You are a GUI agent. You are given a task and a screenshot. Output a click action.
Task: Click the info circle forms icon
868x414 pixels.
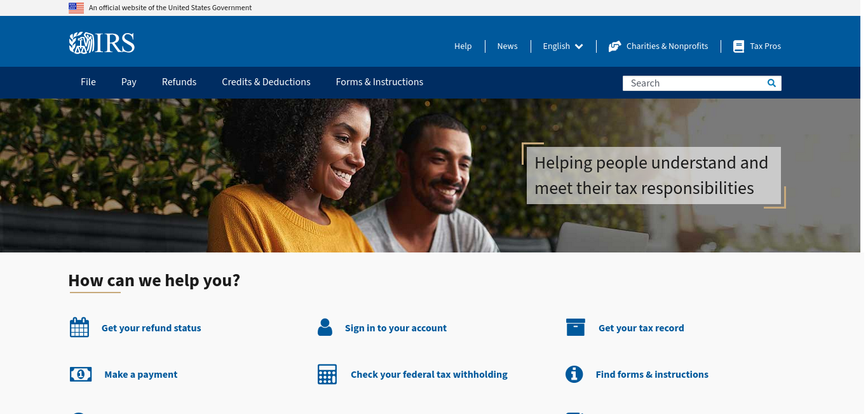point(574,374)
